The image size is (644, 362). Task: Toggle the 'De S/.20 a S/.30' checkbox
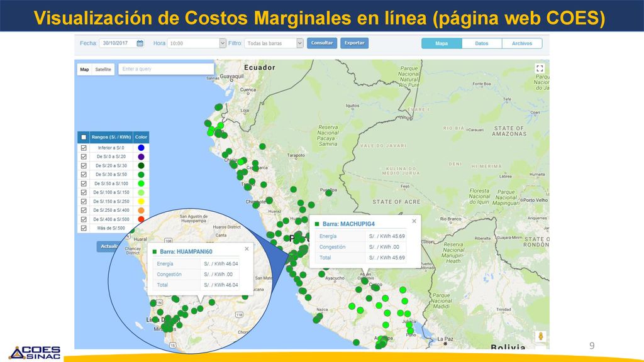click(x=84, y=166)
